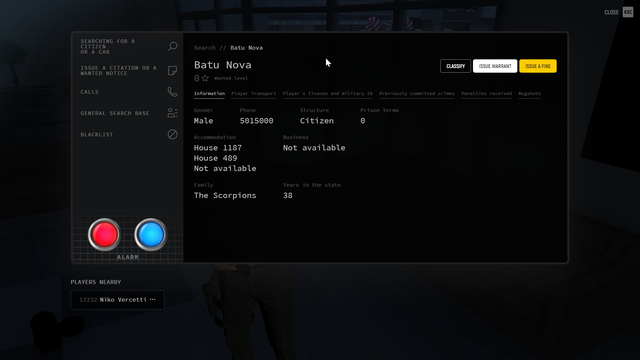Trigger the red alarm button
This screenshot has width=640, height=360.
(x=104, y=235)
